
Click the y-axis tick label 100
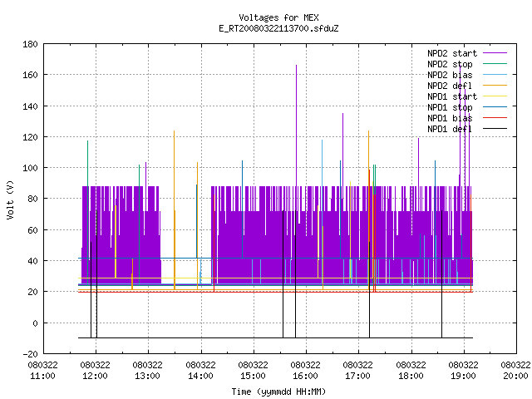point(30,168)
